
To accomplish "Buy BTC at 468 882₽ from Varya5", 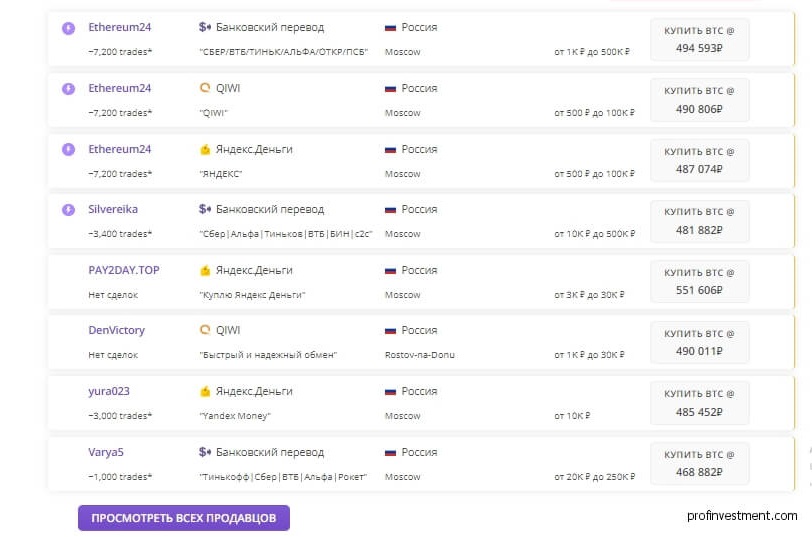I will pyautogui.click(x=699, y=463).
